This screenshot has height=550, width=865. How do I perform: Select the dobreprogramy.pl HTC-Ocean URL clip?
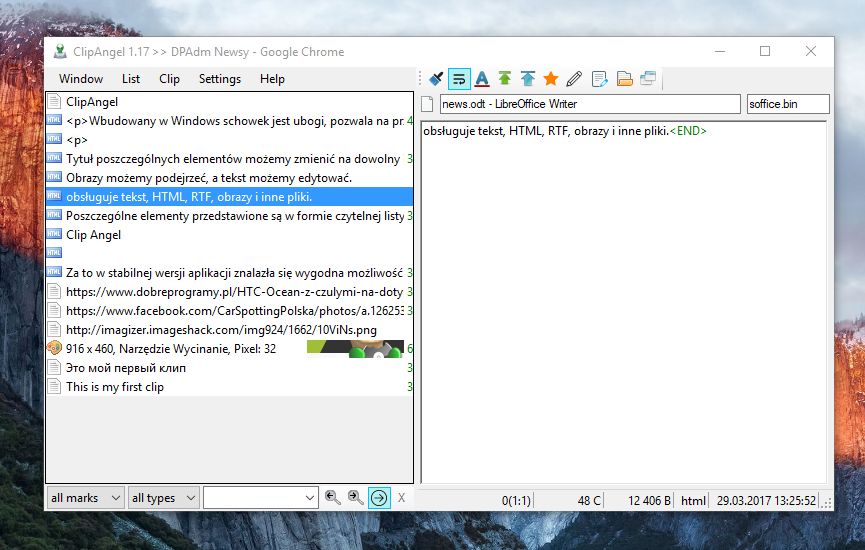[x=229, y=292]
